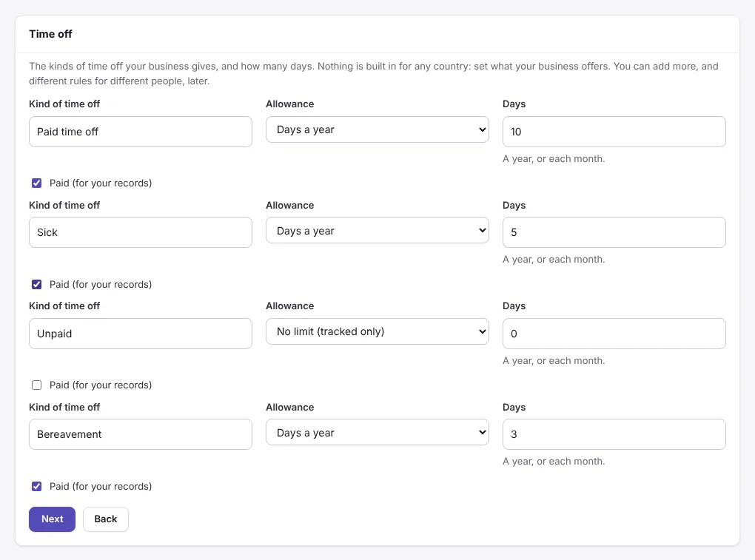Click the hint text under the 0 days field
The width and height of the screenshot is (755, 560).
tap(554, 361)
